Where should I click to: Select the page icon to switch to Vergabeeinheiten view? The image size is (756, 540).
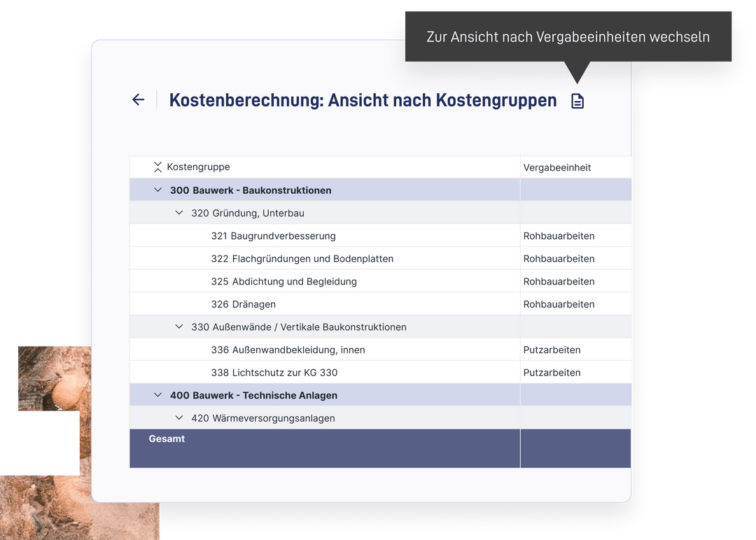577,100
